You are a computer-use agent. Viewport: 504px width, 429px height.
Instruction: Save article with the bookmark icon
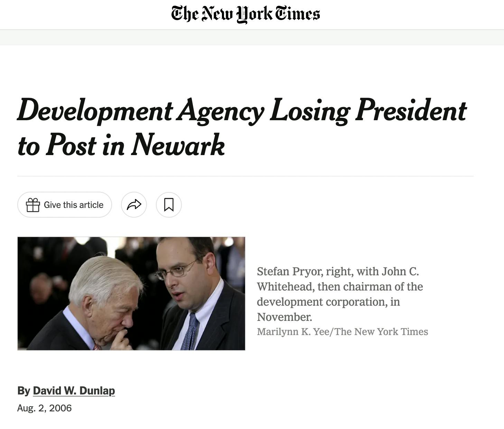169,205
